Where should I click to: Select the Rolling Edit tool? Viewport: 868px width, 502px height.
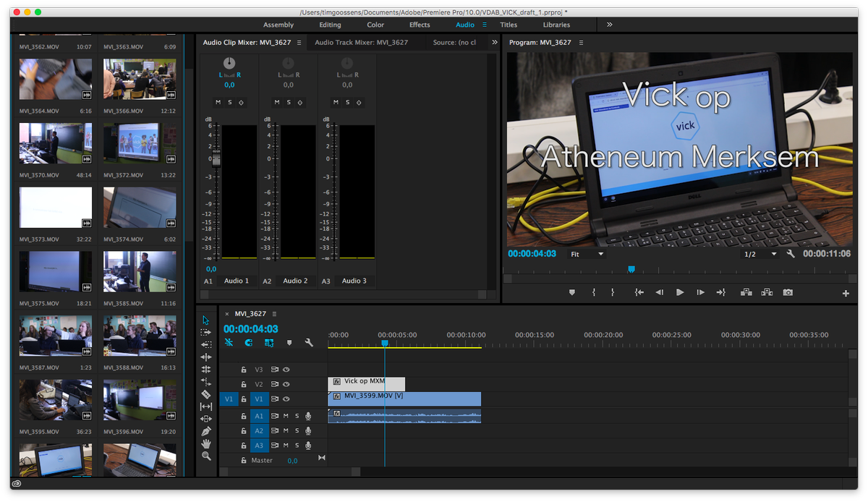point(206,369)
